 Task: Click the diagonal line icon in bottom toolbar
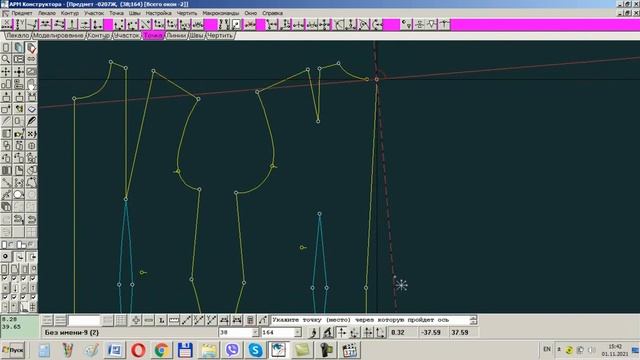(x=186, y=320)
